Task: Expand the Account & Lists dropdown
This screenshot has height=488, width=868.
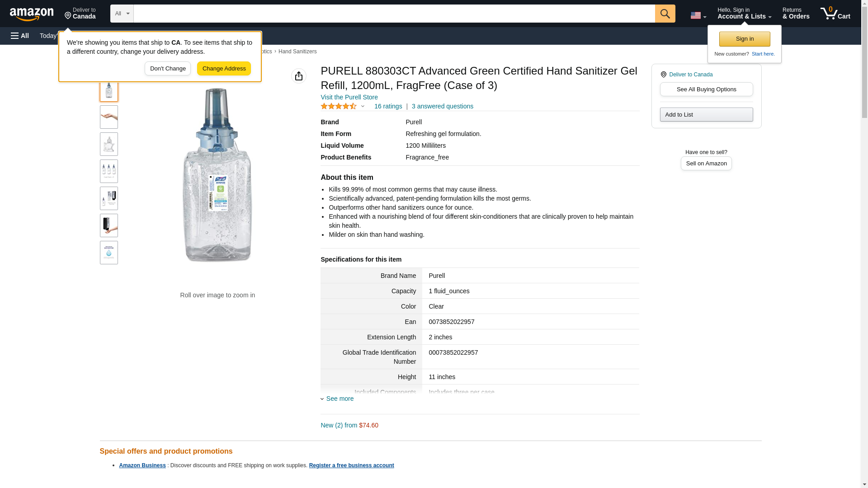Action: point(744,14)
